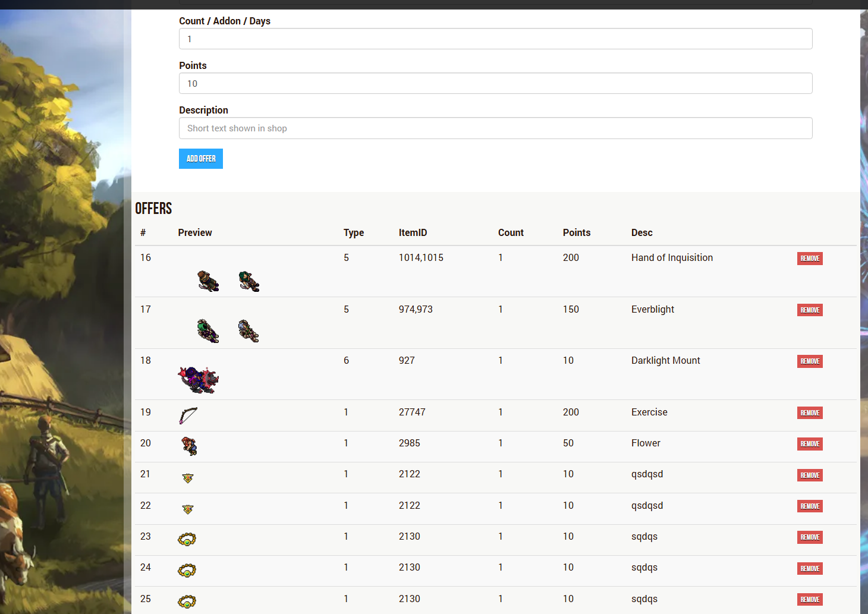This screenshot has width=868, height=614.
Task: Click item ID 27747 cell
Action: coord(412,412)
